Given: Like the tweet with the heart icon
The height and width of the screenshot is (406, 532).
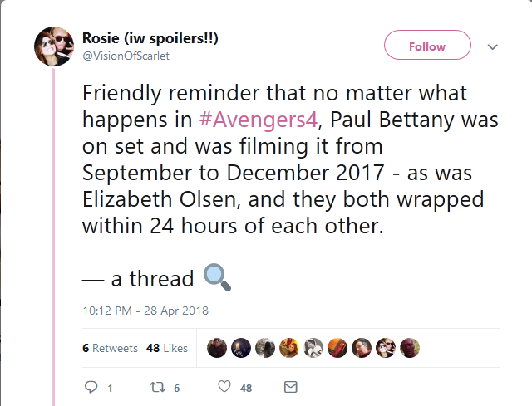Looking at the screenshot, I should [224, 387].
